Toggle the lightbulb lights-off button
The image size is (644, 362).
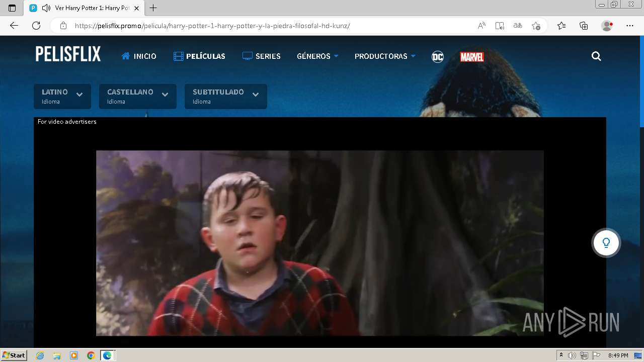click(x=606, y=243)
